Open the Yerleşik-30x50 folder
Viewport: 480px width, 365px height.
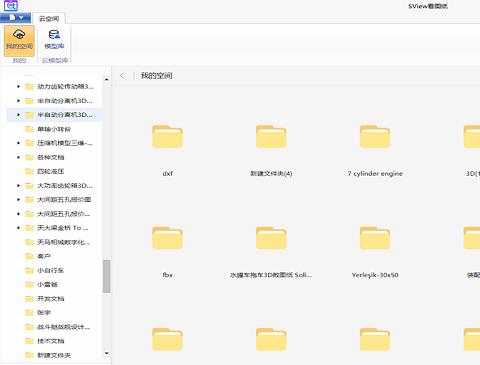375,238
